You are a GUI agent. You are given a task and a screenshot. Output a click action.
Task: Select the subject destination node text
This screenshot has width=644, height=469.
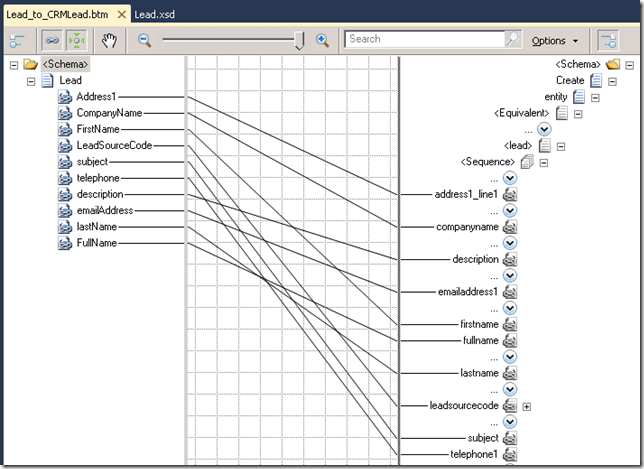point(483,438)
